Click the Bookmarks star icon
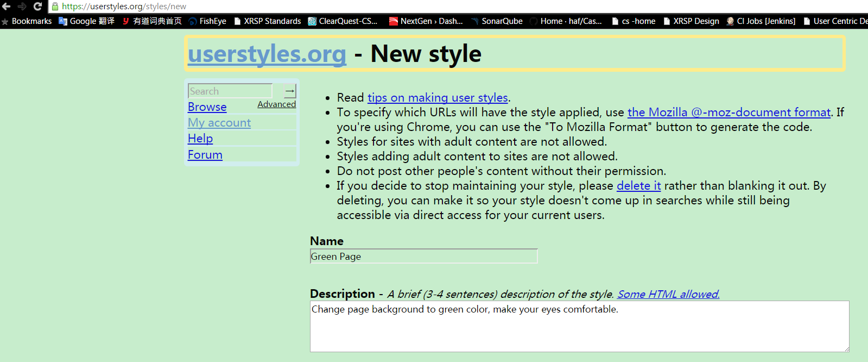 click(5, 21)
